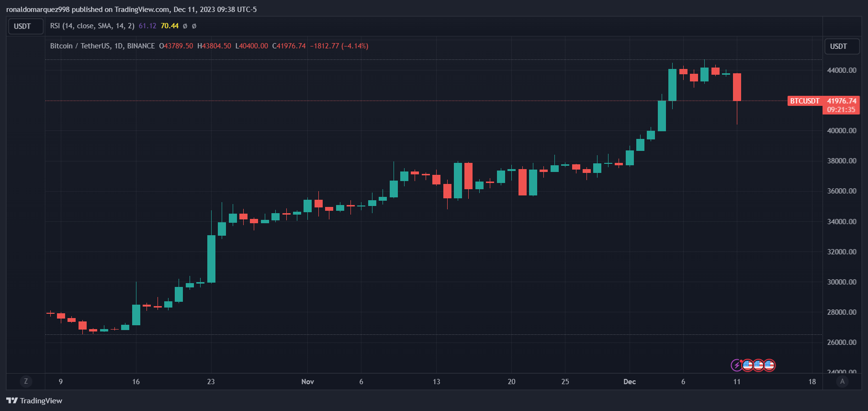Click the yellow RSI value 70.44
This screenshot has width=868, height=411.
pyautogui.click(x=169, y=26)
